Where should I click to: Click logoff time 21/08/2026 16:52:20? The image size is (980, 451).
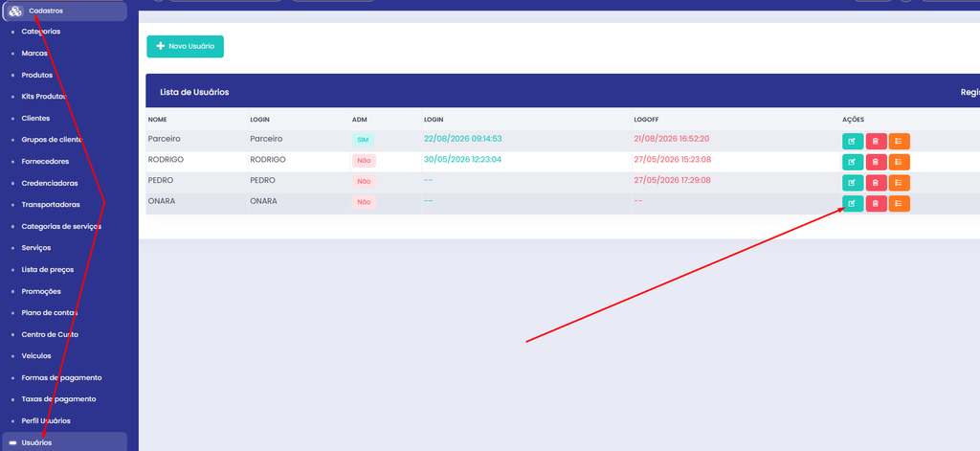[672, 139]
